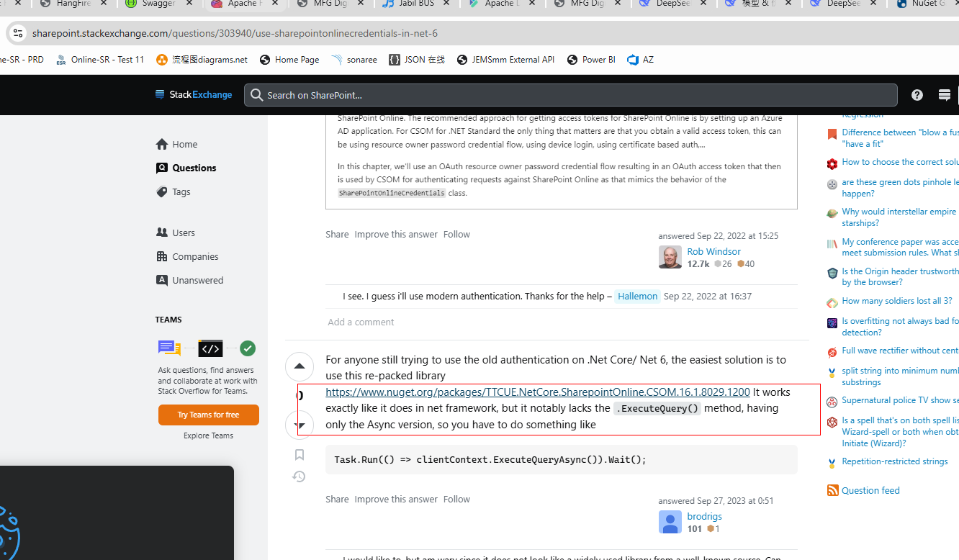Open the Question feed link
The width and height of the screenshot is (959, 560).
[870, 490]
